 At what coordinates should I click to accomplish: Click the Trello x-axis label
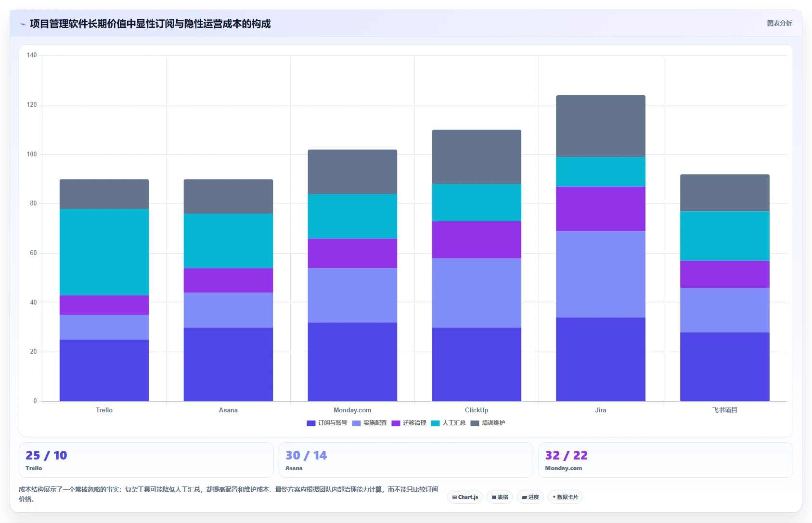click(x=104, y=410)
